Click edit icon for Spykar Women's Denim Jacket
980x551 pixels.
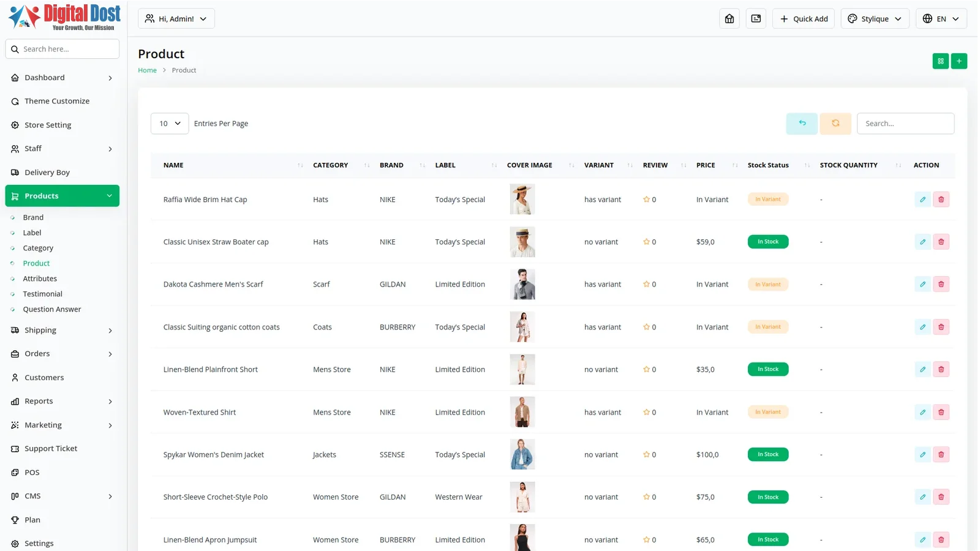tap(922, 455)
